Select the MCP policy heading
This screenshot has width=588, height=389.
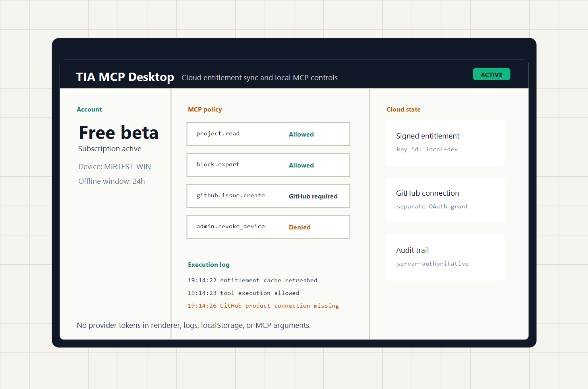coord(205,110)
